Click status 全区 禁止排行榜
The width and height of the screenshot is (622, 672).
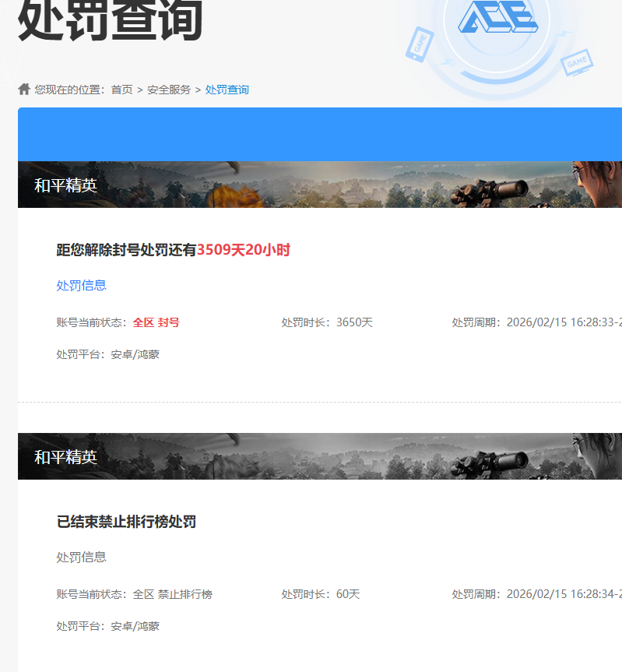pyautogui.click(x=173, y=594)
